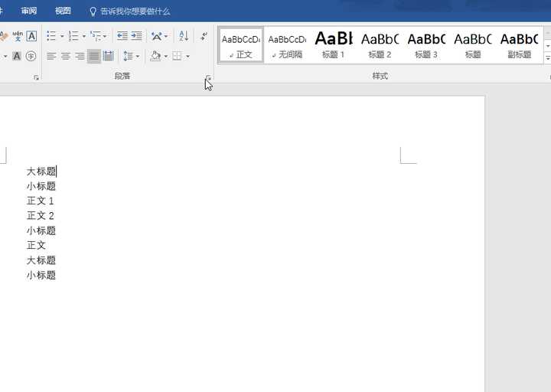Center the paragraph text
The height and width of the screenshot is (392, 551).
66,56
